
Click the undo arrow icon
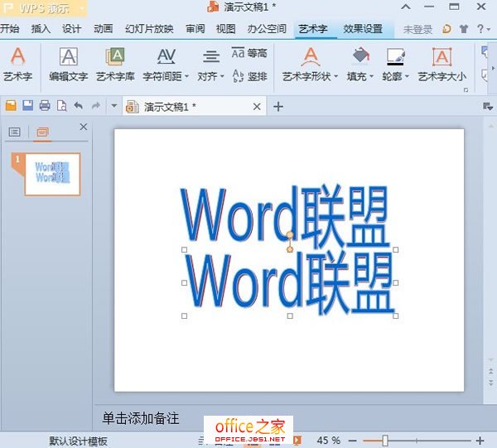point(79,105)
